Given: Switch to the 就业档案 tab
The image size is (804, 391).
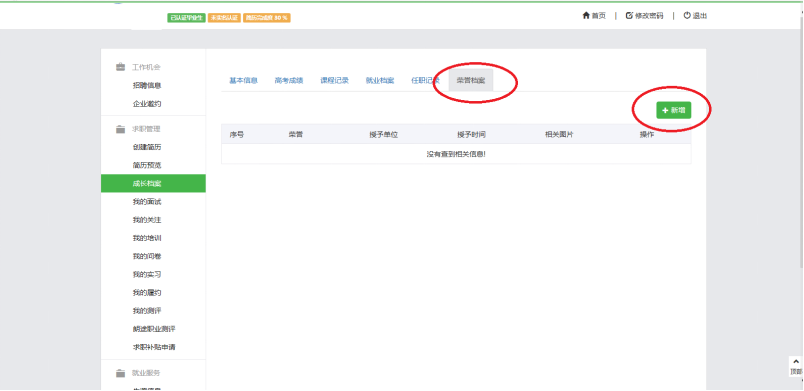Looking at the screenshot, I should (380, 80).
